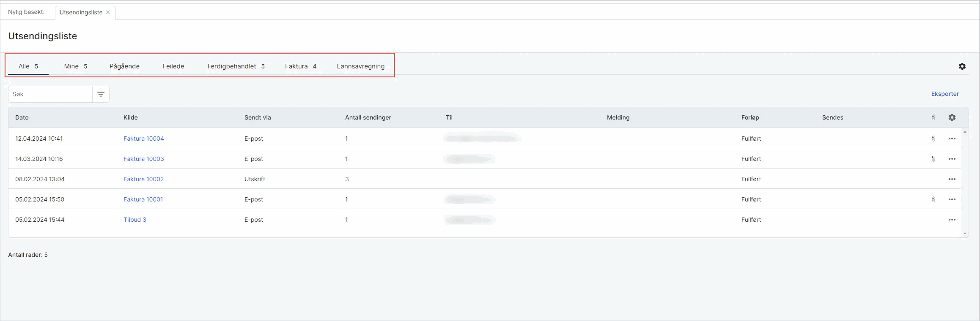The width and height of the screenshot is (980, 321).
Task: Open the Tilbud 3 link
Action: coord(135,220)
